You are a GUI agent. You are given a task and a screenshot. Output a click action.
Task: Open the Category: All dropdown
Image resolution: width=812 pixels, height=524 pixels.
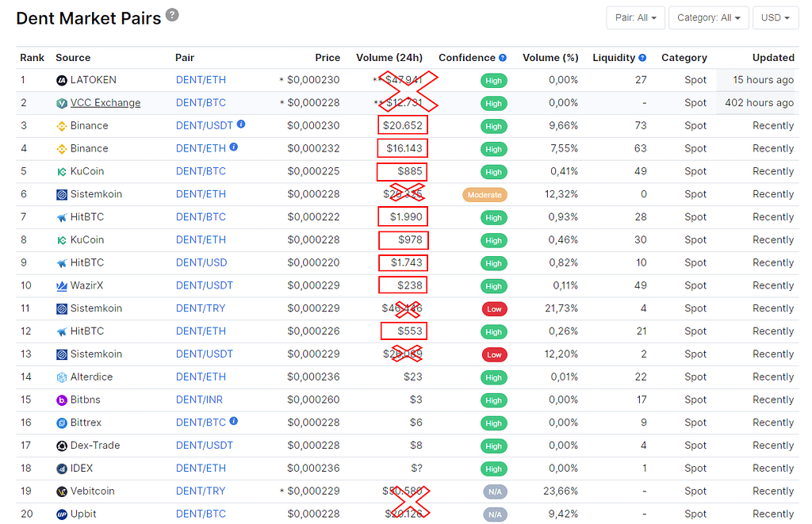click(708, 18)
